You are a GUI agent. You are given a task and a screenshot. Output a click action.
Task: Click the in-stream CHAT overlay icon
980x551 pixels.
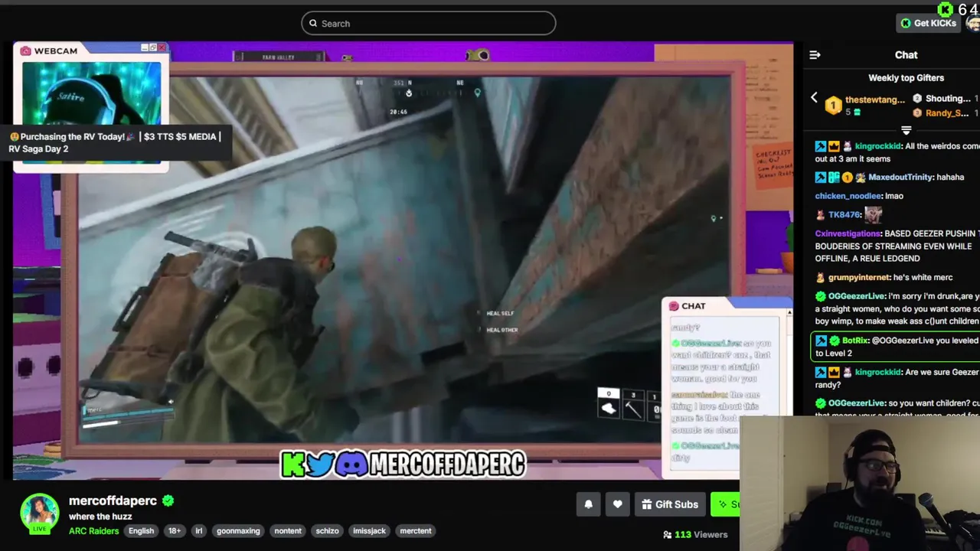tap(674, 306)
